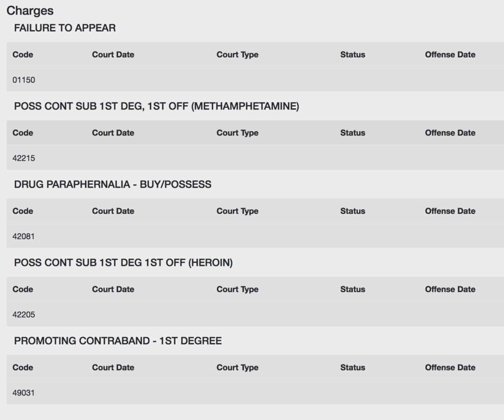The height and width of the screenshot is (420, 504).
Task: Click Status header in methamphetamine charge table
Action: (x=352, y=133)
